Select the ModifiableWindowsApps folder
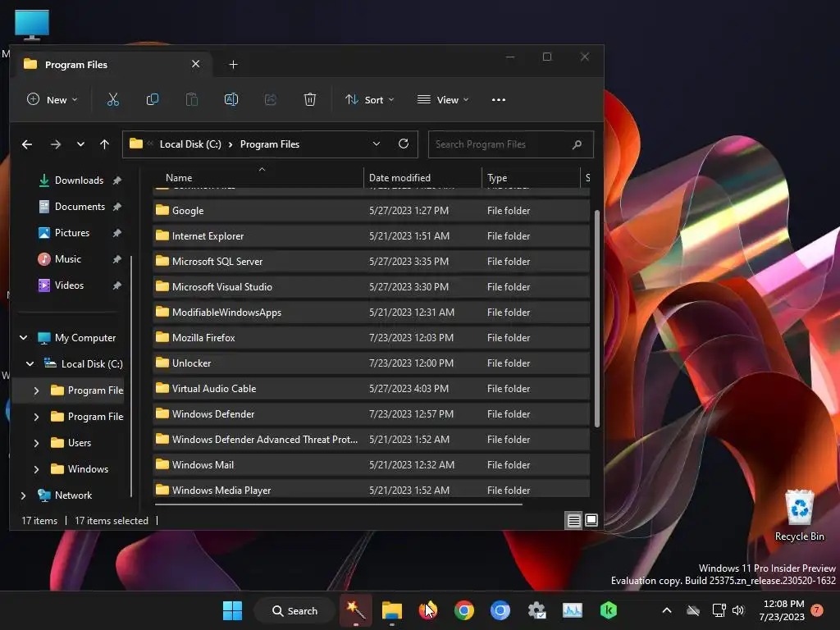Viewport: 840px width, 630px height. (x=372, y=313)
